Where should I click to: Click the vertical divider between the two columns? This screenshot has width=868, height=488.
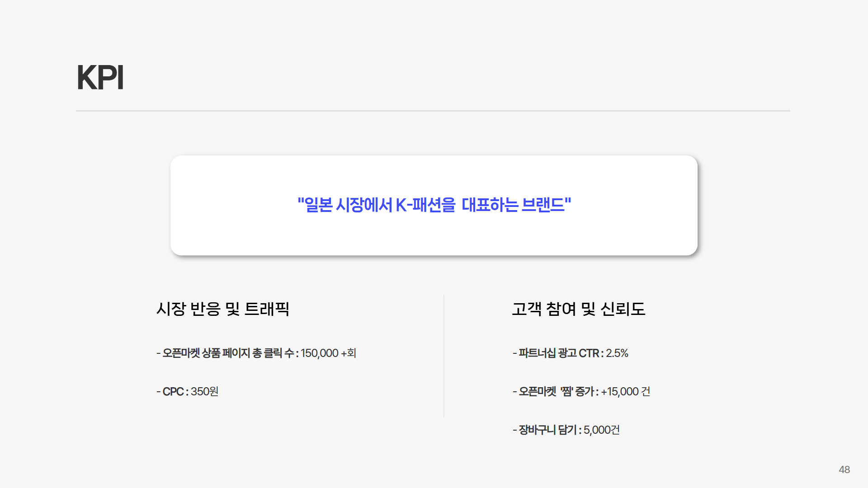[444, 356]
